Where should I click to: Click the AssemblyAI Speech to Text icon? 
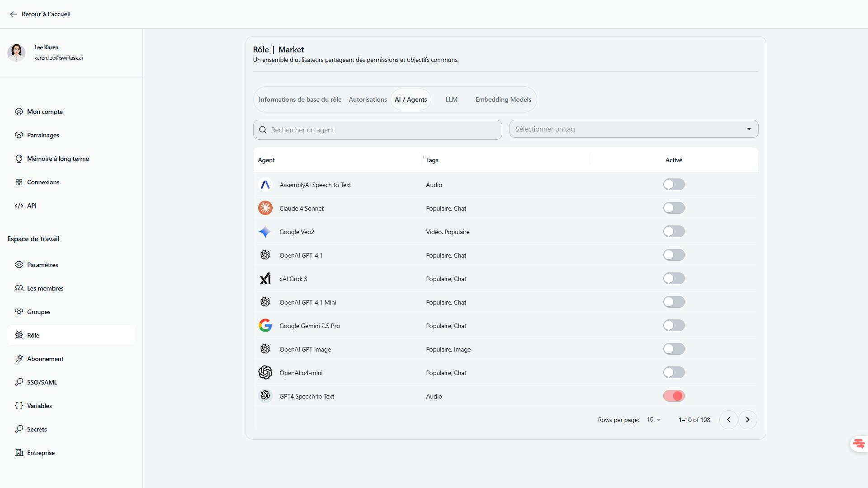(x=265, y=184)
